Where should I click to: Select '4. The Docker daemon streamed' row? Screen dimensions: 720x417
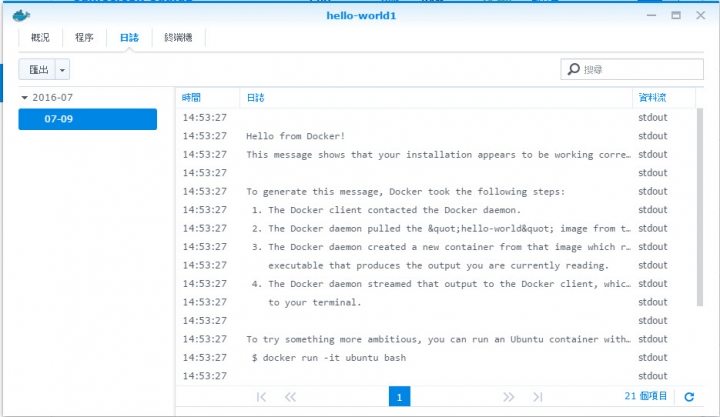click(436, 284)
